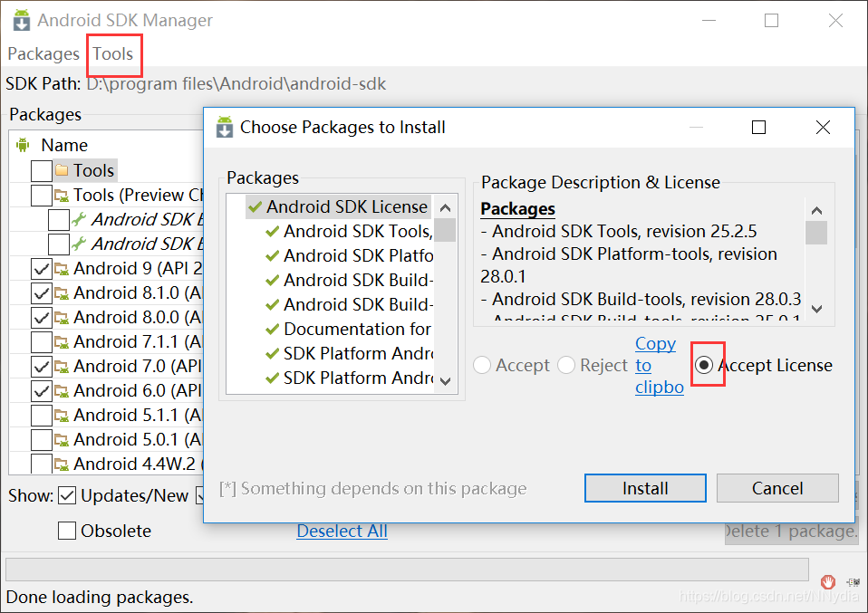868x613 pixels.
Task: Maximize the Choose Packages dialog
Action: tap(759, 128)
